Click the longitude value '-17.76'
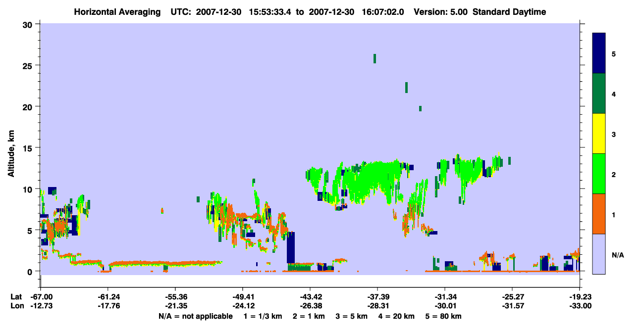644x330 pixels. tap(107, 306)
